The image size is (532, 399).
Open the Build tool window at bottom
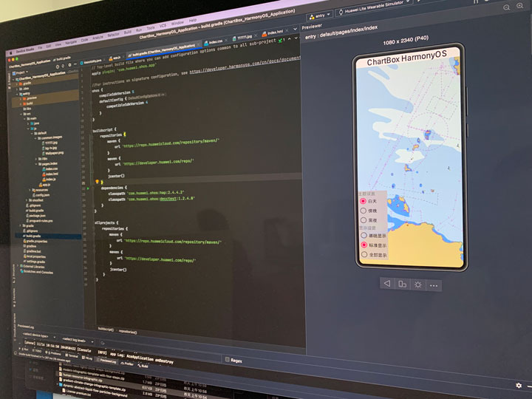143,366
